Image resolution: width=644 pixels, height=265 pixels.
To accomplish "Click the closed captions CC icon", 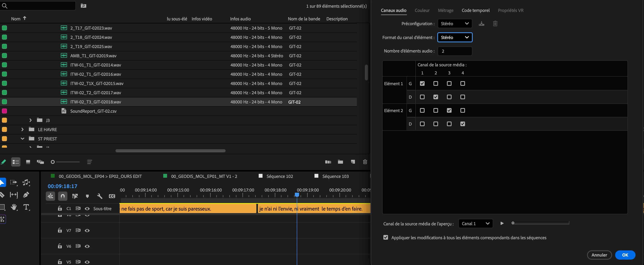I will (112, 196).
